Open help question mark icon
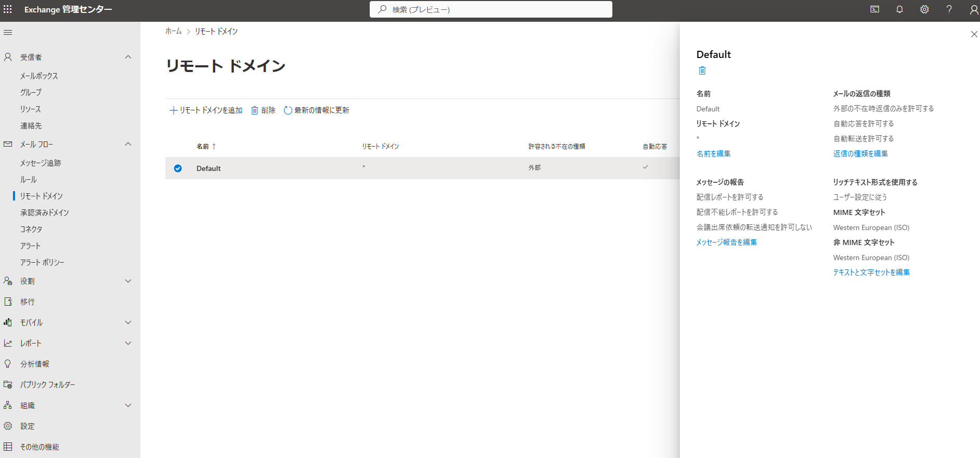Viewport: 980px width, 458px height. (949, 9)
